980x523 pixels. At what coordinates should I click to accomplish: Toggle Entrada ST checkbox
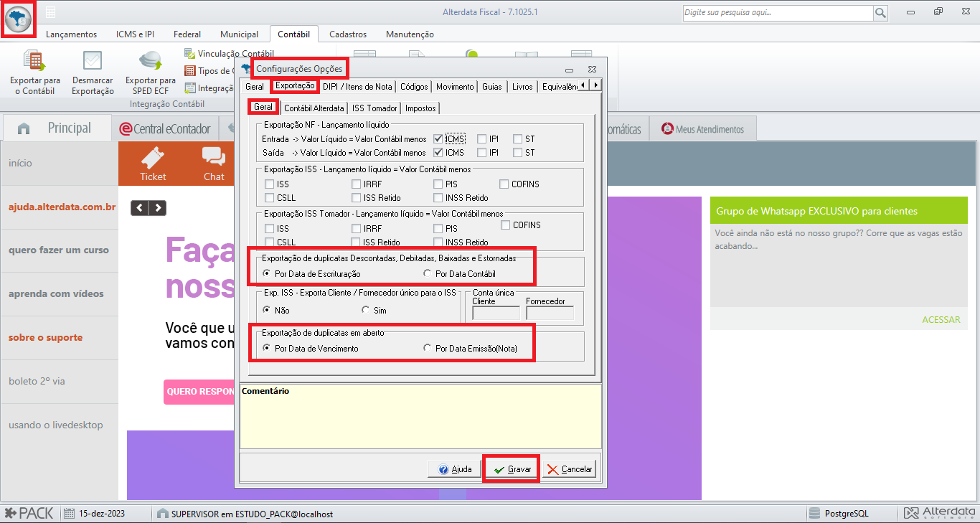click(x=518, y=139)
